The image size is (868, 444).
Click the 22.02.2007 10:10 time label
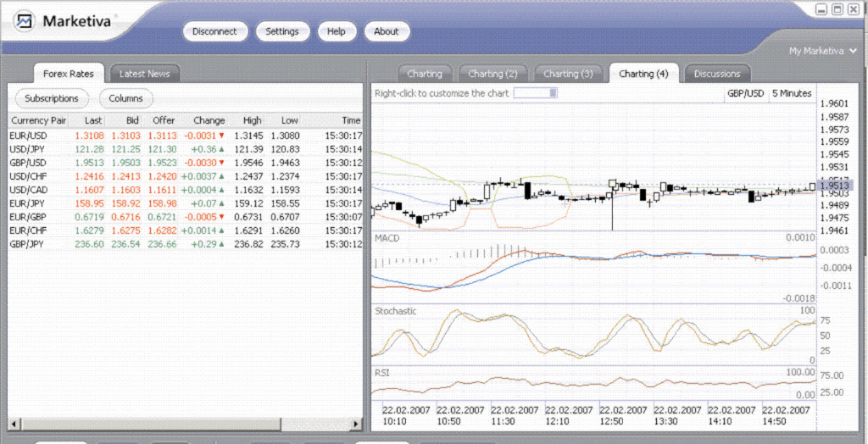[406, 416]
